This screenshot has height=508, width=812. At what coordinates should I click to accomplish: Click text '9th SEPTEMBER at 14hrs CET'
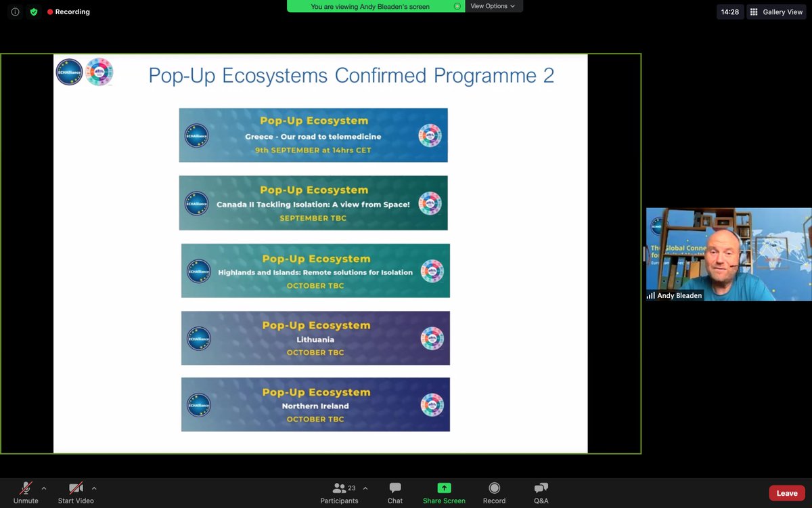(313, 150)
